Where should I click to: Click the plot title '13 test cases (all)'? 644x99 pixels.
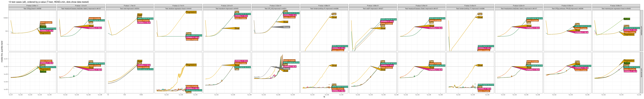(x=49, y=2)
